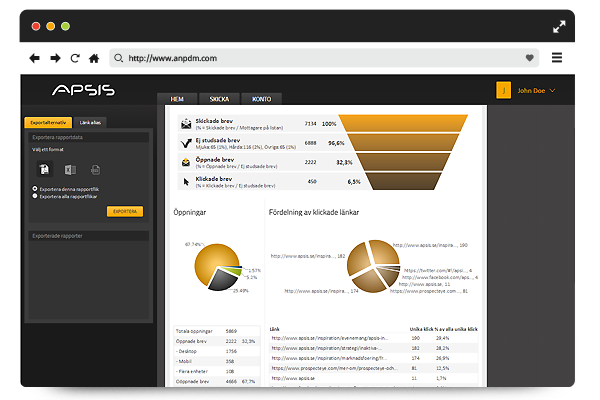Choose the Excel export format icon
The image size is (600, 400).
coord(70,171)
